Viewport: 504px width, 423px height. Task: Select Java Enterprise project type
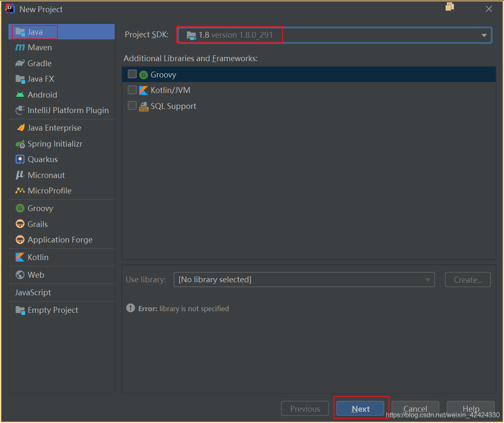click(x=62, y=128)
